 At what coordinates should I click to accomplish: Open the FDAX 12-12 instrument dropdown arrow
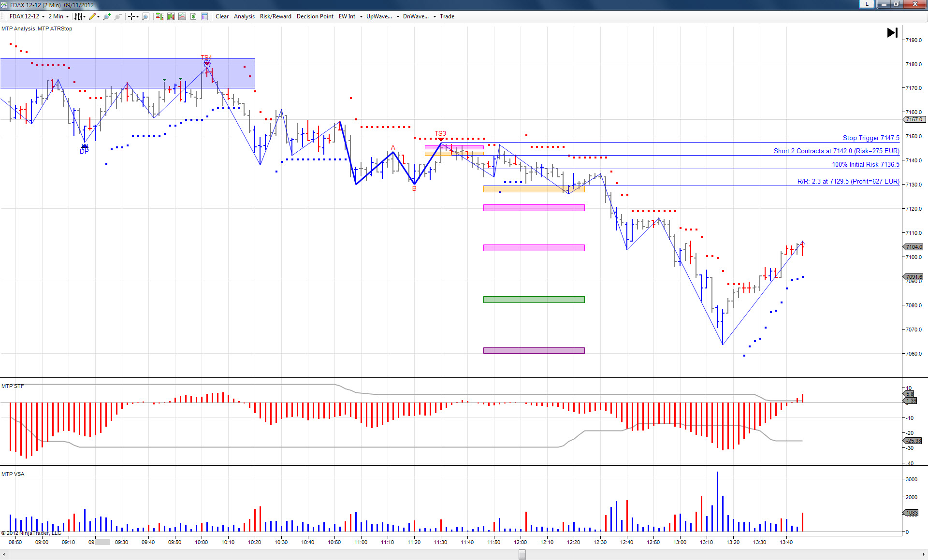(43, 16)
